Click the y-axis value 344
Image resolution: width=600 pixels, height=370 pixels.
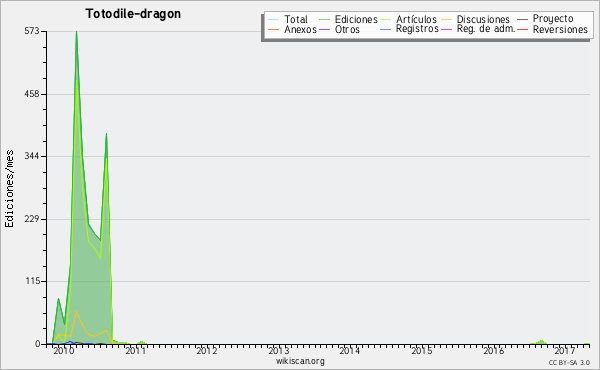point(32,156)
